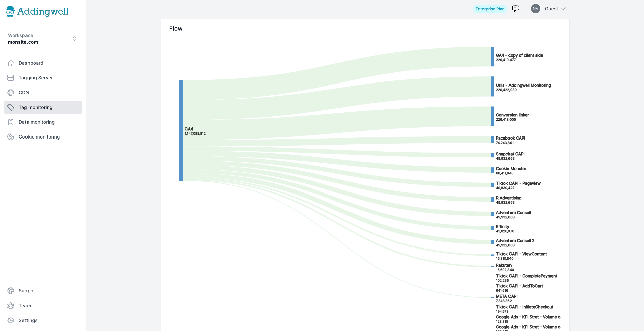Click the Settings gear icon

pyautogui.click(x=11, y=320)
